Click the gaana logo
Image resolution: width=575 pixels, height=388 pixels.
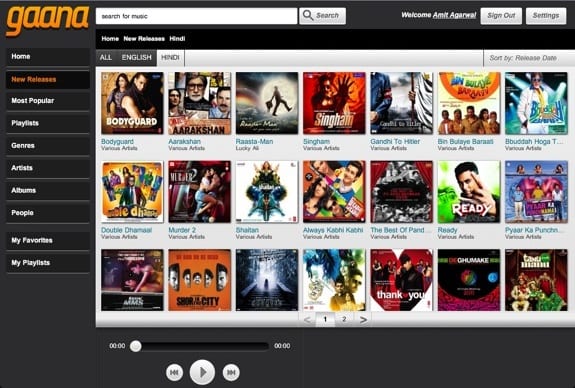coord(47,20)
